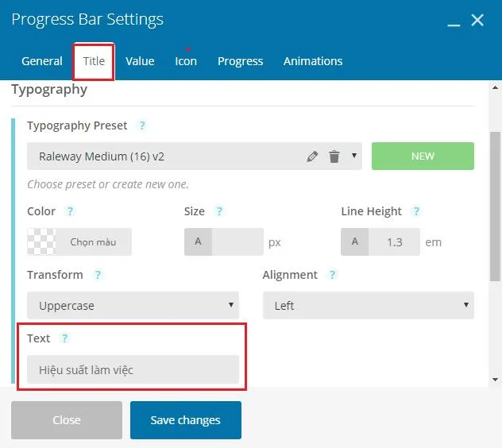
Task: Toggle the auto 'A' button for Line Height
Action: pos(355,241)
